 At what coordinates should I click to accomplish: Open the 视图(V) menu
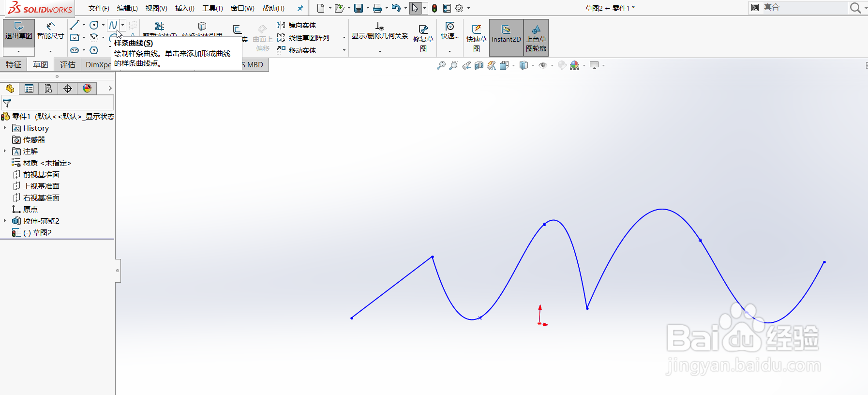[156, 8]
